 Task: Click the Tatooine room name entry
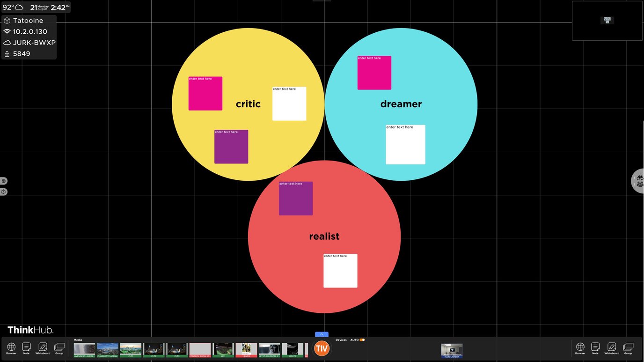28,20
